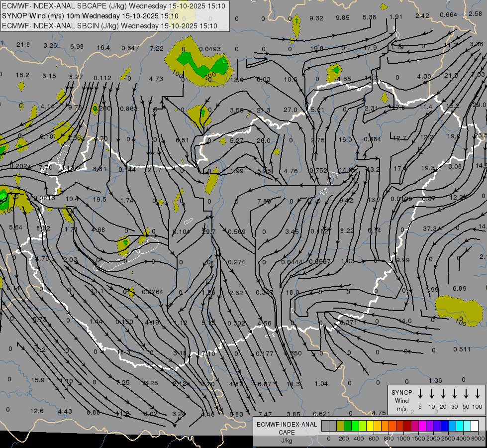Click the map value 0.371
487x448 pixels.
coord(348,323)
